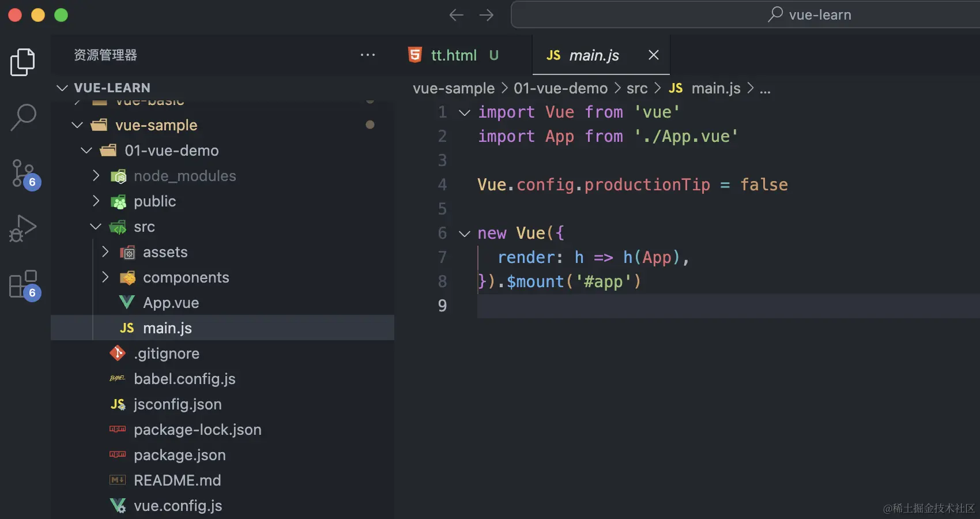980x519 pixels.
Task: Fold the new Vue block at line 6
Action: (465, 234)
